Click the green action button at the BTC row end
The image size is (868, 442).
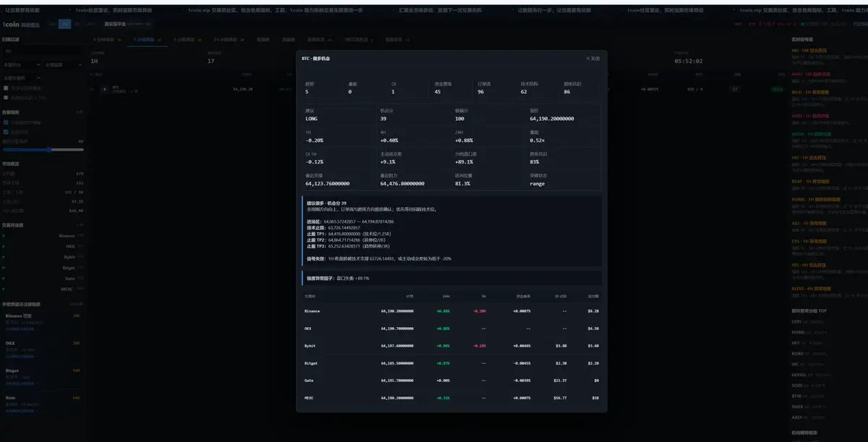pyautogui.click(x=777, y=89)
